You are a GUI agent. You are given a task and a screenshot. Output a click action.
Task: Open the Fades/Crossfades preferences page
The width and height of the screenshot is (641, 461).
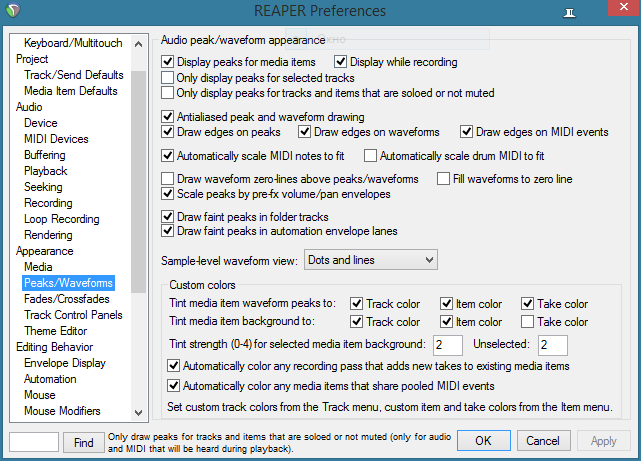(68, 299)
